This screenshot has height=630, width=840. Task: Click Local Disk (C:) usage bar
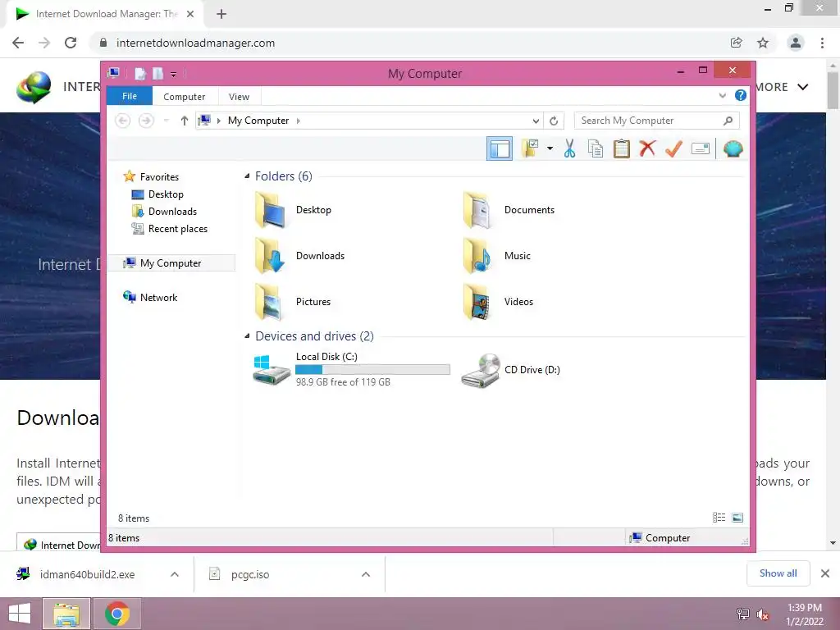point(372,370)
